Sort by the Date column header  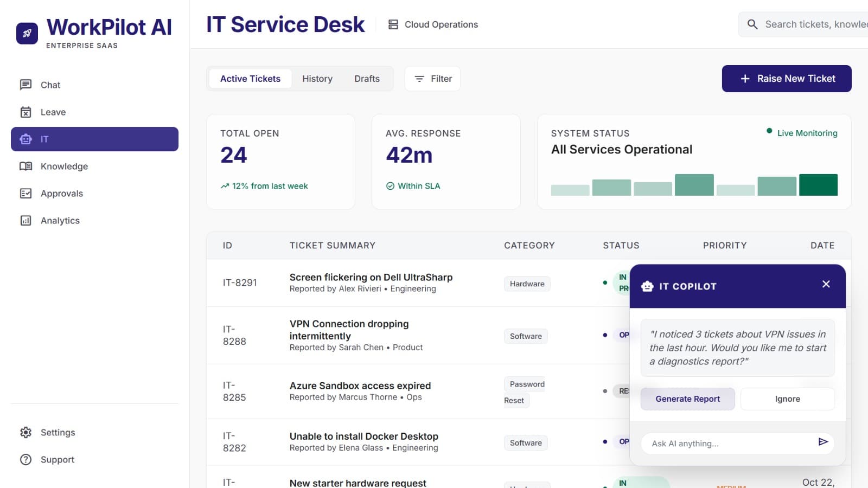822,245
